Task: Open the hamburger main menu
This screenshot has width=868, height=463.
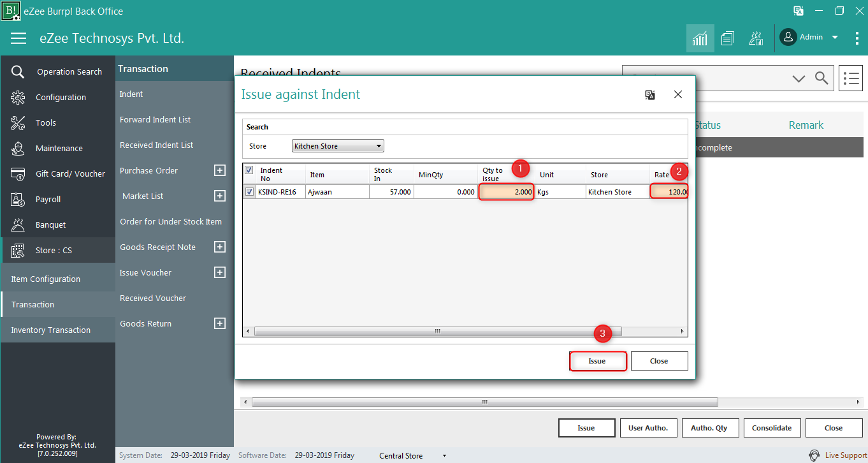Action: coord(18,38)
